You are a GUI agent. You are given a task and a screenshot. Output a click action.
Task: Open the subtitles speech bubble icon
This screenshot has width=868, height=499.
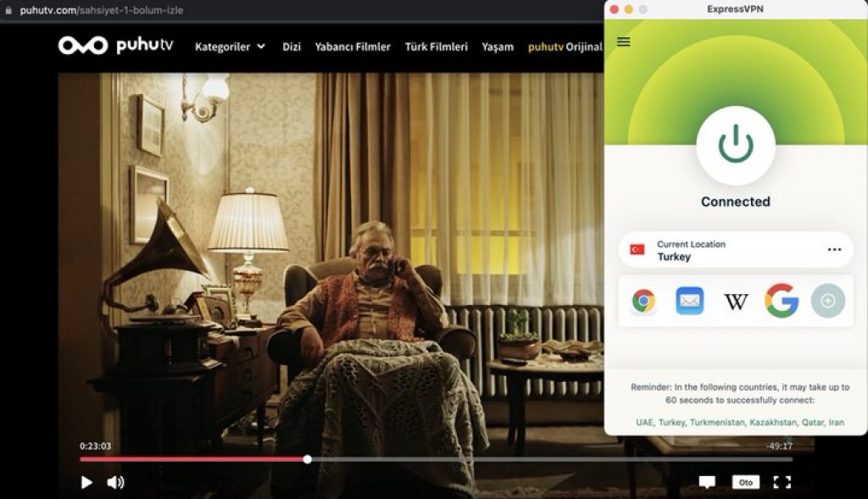(707, 482)
